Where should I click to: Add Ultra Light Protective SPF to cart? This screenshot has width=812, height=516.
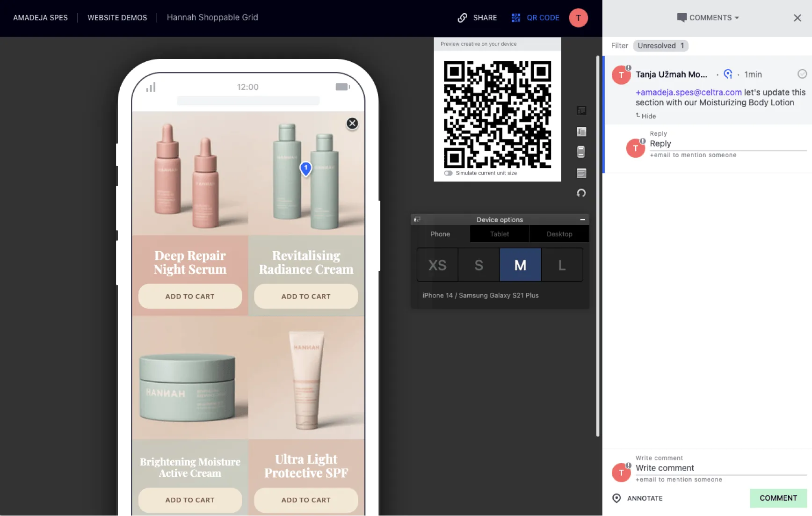(x=306, y=500)
